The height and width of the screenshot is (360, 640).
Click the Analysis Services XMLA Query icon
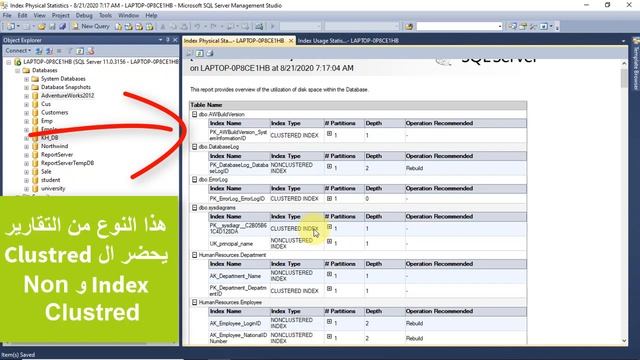[x=139, y=27]
